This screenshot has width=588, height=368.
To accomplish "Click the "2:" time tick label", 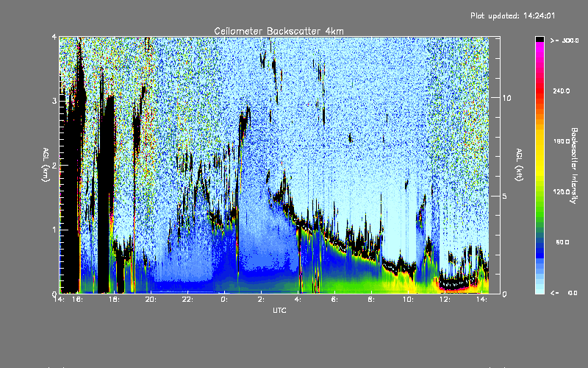I will tap(261, 300).
